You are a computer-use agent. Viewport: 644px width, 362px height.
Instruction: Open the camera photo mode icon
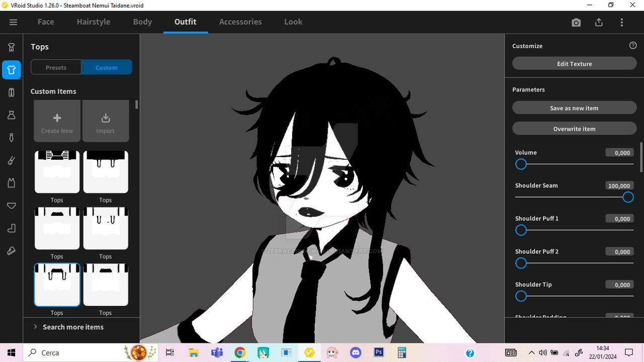576,23
